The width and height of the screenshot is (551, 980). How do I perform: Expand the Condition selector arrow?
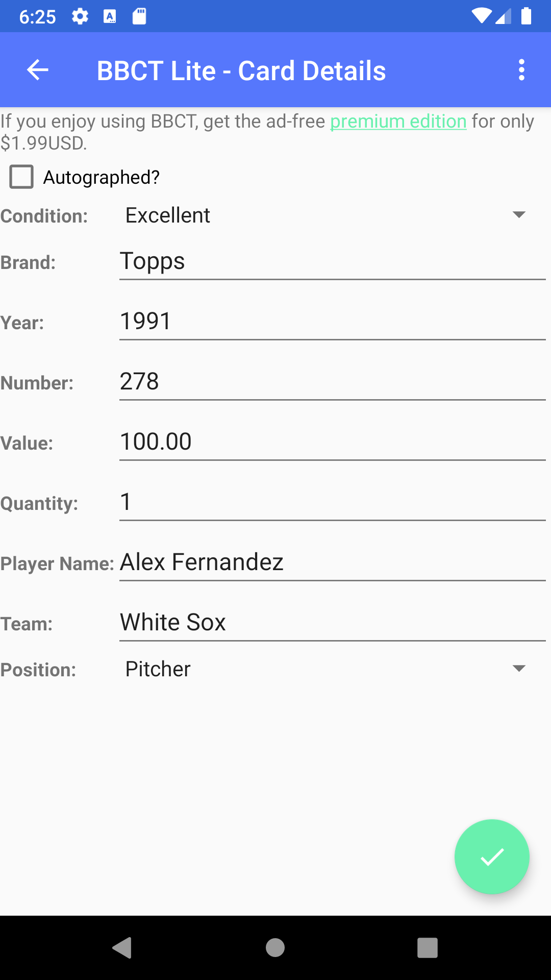(519, 215)
